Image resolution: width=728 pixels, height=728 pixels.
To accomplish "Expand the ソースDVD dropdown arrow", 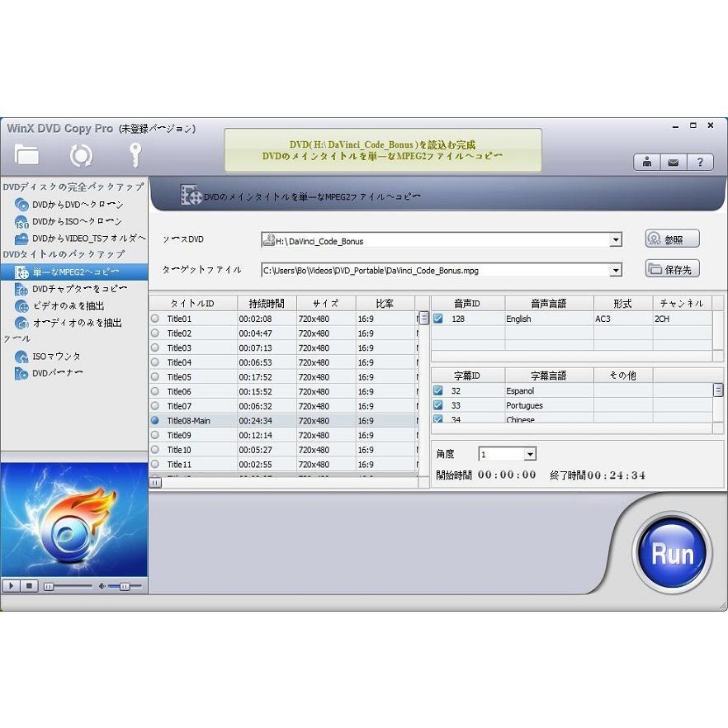I will [616, 240].
